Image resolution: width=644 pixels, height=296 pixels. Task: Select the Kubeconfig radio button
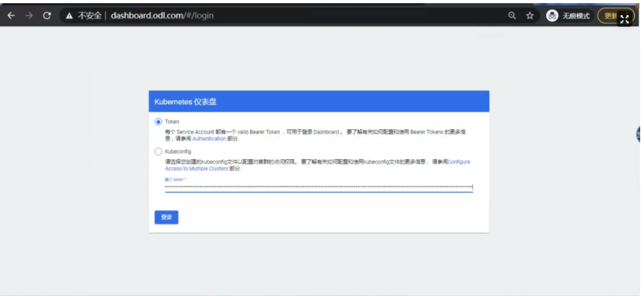pos(158,152)
